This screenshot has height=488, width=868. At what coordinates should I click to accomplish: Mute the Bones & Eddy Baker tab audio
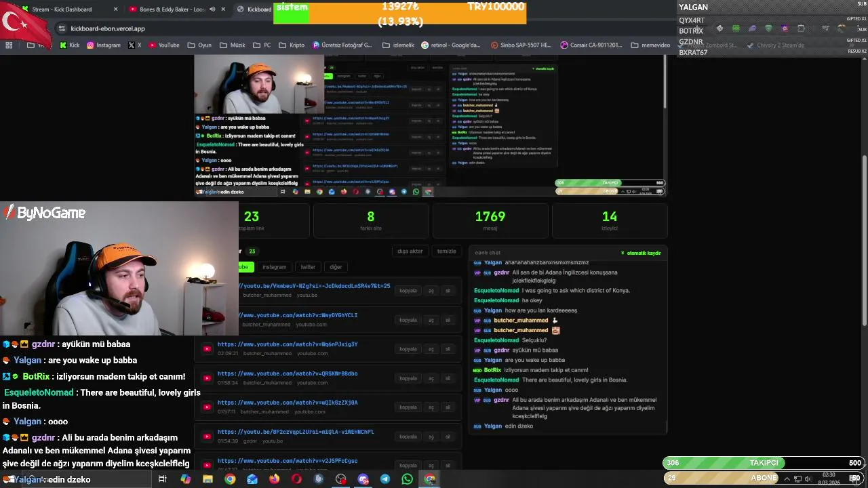(x=212, y=9)
